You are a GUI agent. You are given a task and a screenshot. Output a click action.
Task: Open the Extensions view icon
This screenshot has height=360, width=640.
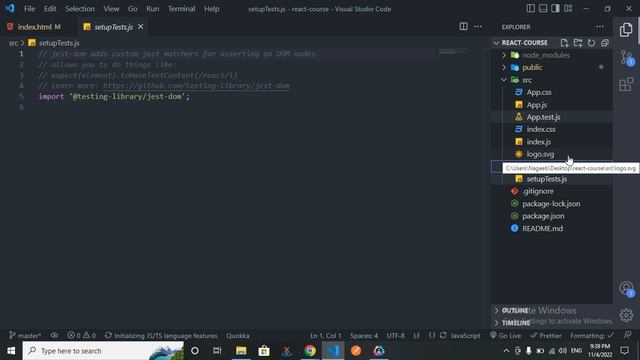tap(626, 84)
